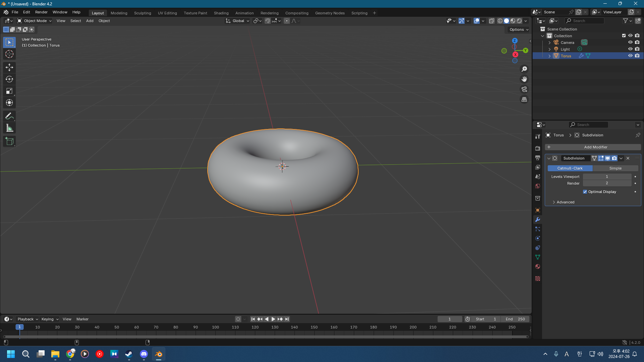Open the Render properties tab
Viewport: 644px width, 362px height.
[538, 148]
